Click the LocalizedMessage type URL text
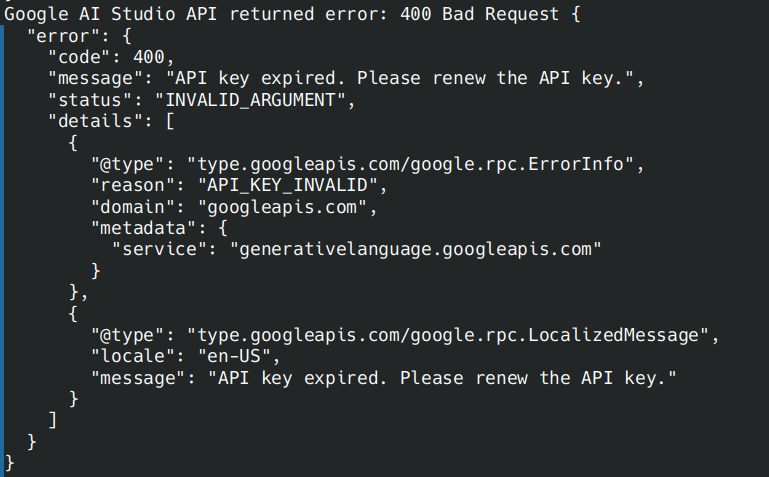Image resolution: width=769 pixels, height=477 pixels. pos(447,335)
